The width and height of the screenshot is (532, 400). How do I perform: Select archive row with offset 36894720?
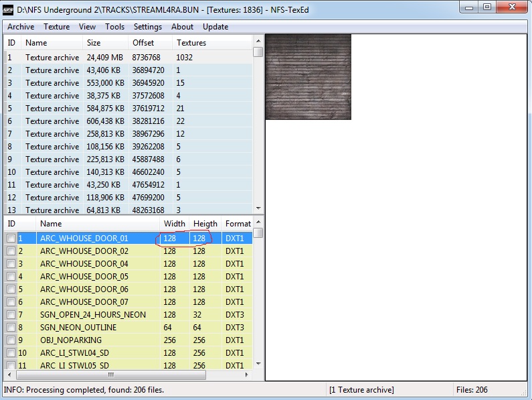128,70
